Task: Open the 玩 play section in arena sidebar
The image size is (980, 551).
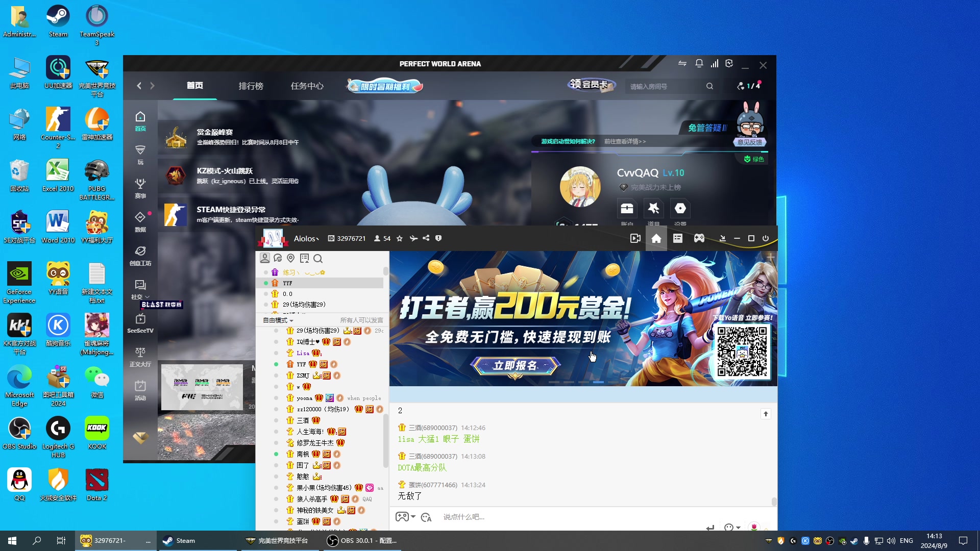Action: click(140, 155)
